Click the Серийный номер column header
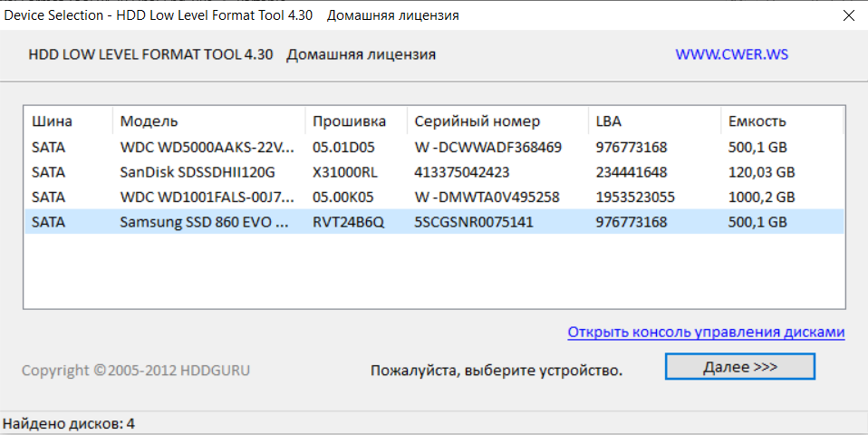 [497, 121]
